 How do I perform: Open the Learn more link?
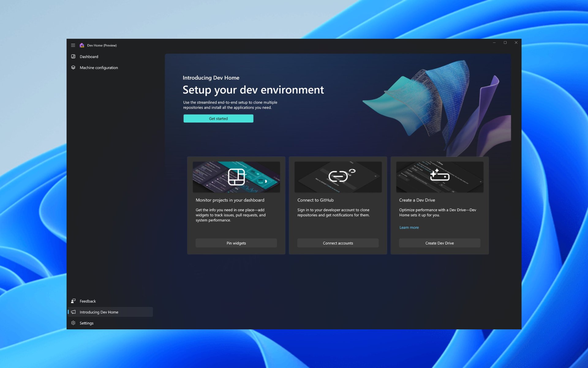tap(409, 228)
